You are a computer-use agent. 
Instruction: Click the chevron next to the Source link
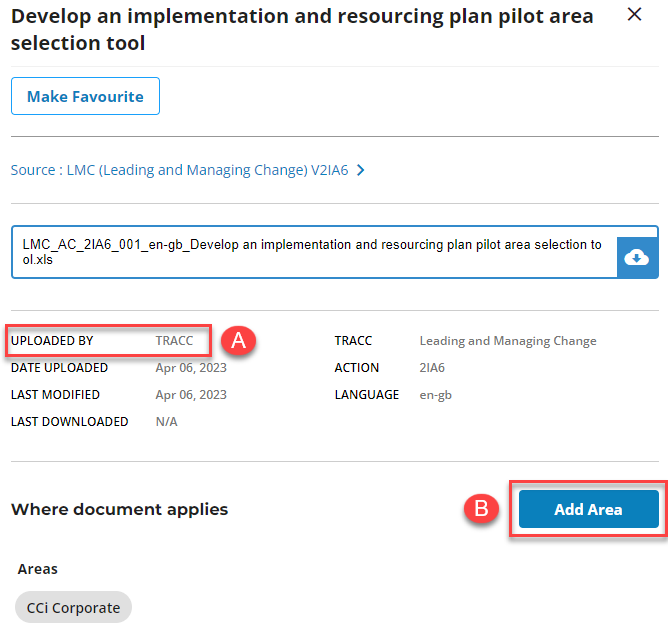pyautogui.click(x=361, y=170)
